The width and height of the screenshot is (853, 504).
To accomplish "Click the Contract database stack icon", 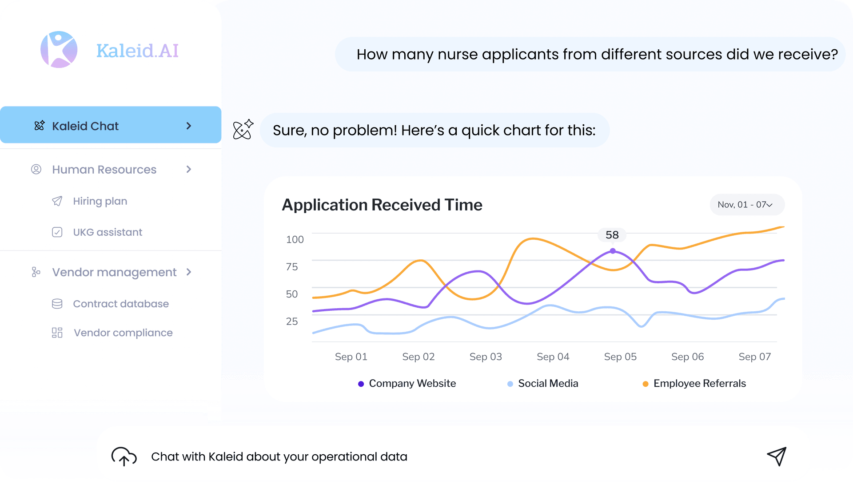I will 57,304.
